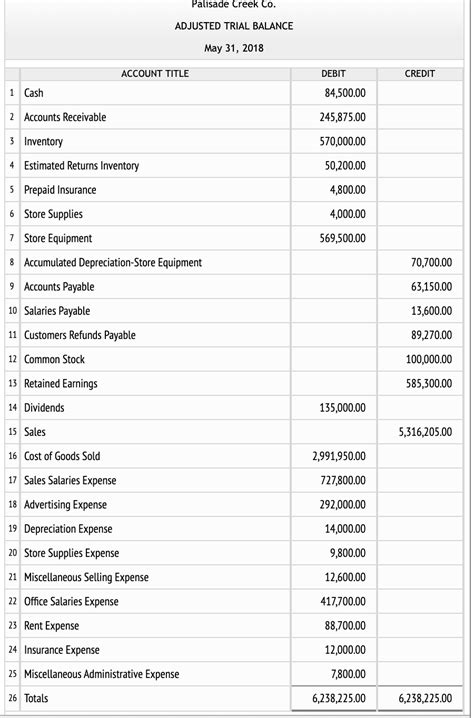Select Accumulated Depreciation-Store Equipment credit cell

point(420,262)
